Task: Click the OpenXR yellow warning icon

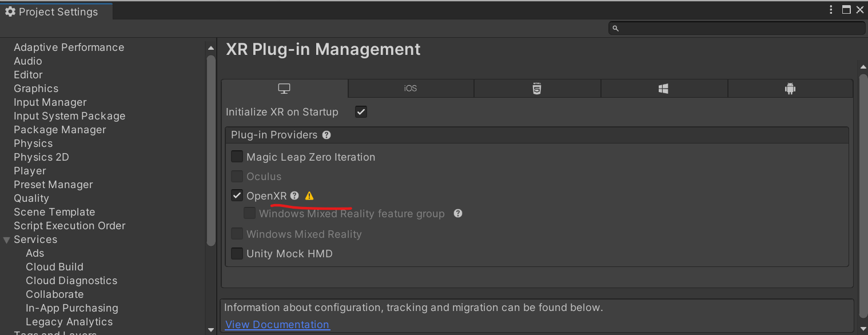Action: [309, 196]
